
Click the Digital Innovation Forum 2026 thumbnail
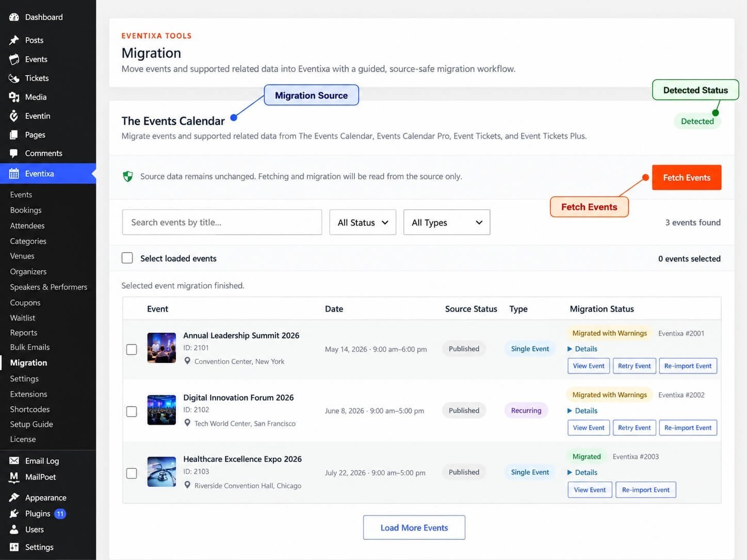[x=161, y=409]
